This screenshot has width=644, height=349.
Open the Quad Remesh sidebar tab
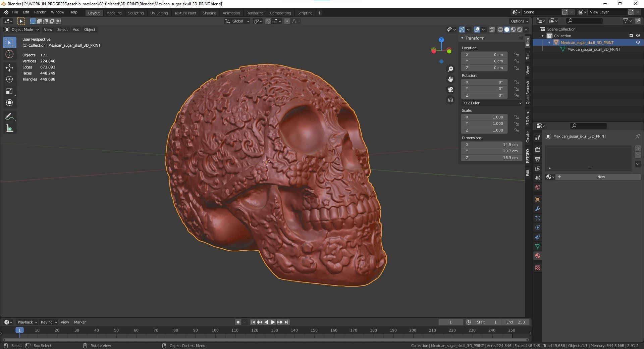[x=528, y=93]
